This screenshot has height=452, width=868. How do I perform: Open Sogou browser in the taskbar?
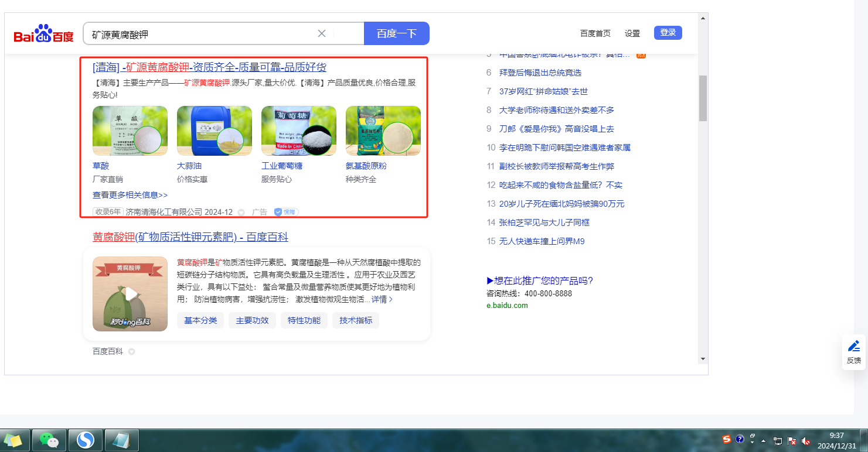(86, 440)
